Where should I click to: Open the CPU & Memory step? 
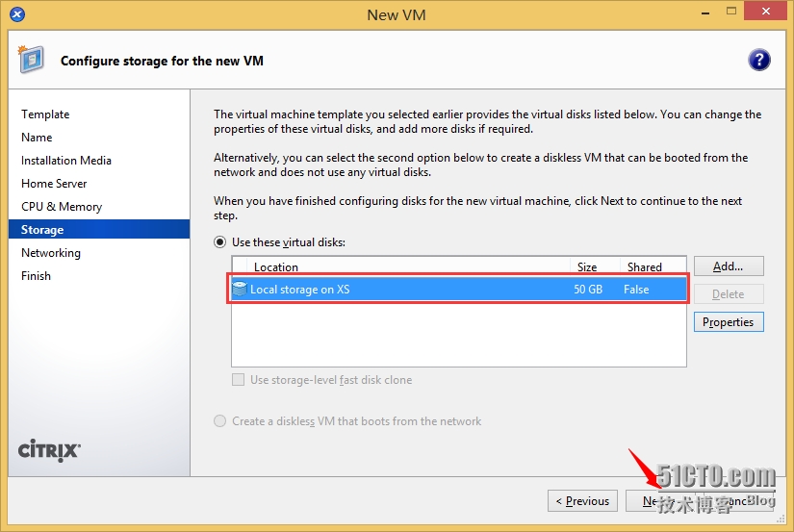pos(62,207)
